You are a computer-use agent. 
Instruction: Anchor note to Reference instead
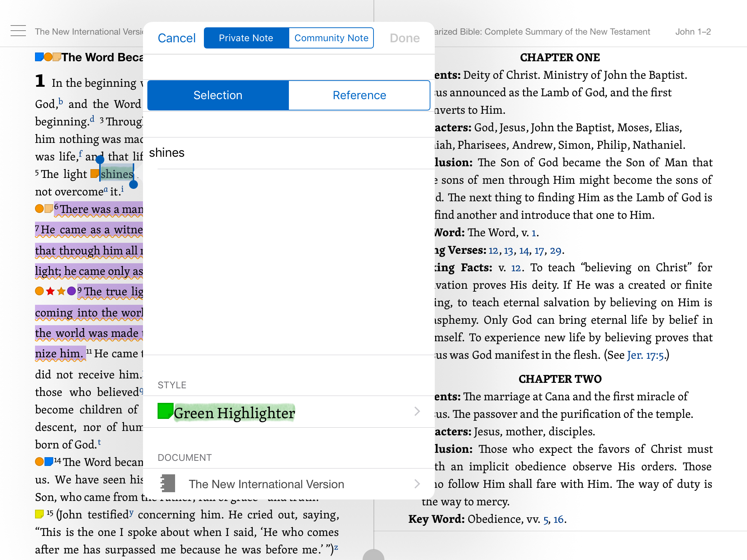359,95
